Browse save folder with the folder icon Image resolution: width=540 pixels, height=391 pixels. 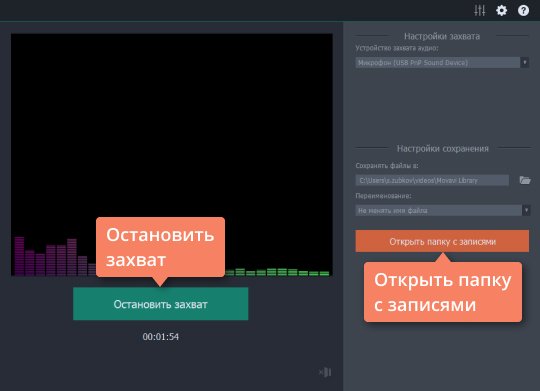click(525, 180)
